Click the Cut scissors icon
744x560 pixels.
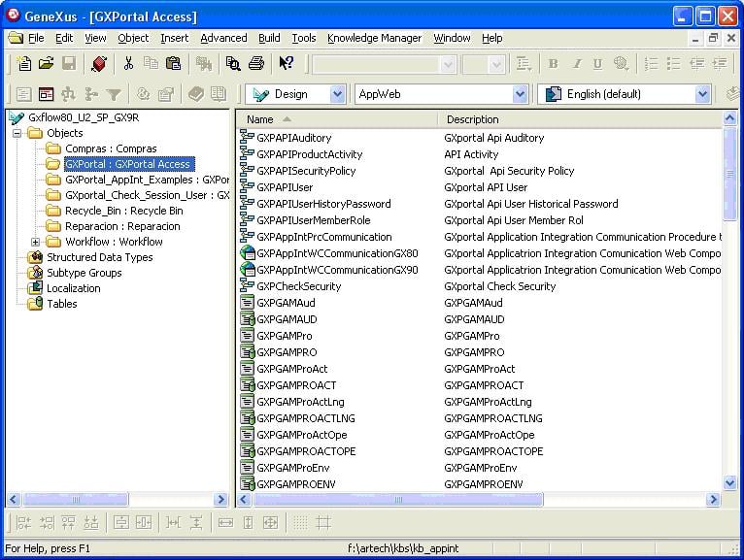(x=128, y=64)
